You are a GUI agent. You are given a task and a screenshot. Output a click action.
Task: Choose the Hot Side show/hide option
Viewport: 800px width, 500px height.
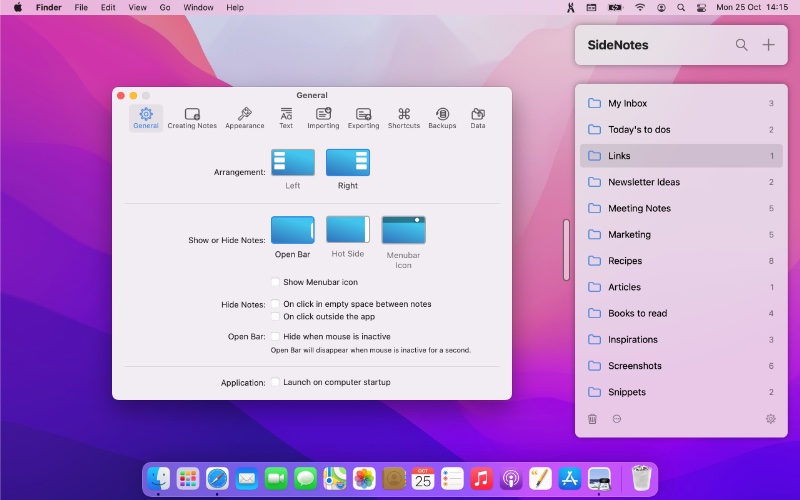(x=348, y=230)
